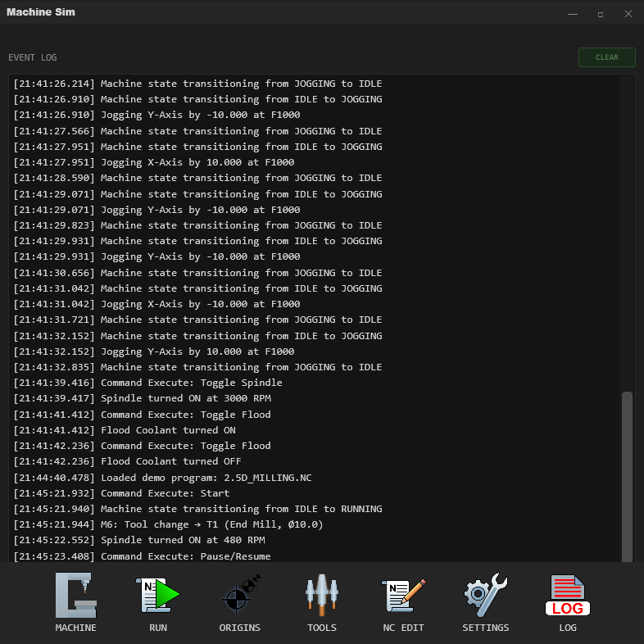The width and height of the screenshot is (644, 644).
Task: Select the 21:41:26.214 JOGGING to IDLE log line
Action: (x=197, y=84)
